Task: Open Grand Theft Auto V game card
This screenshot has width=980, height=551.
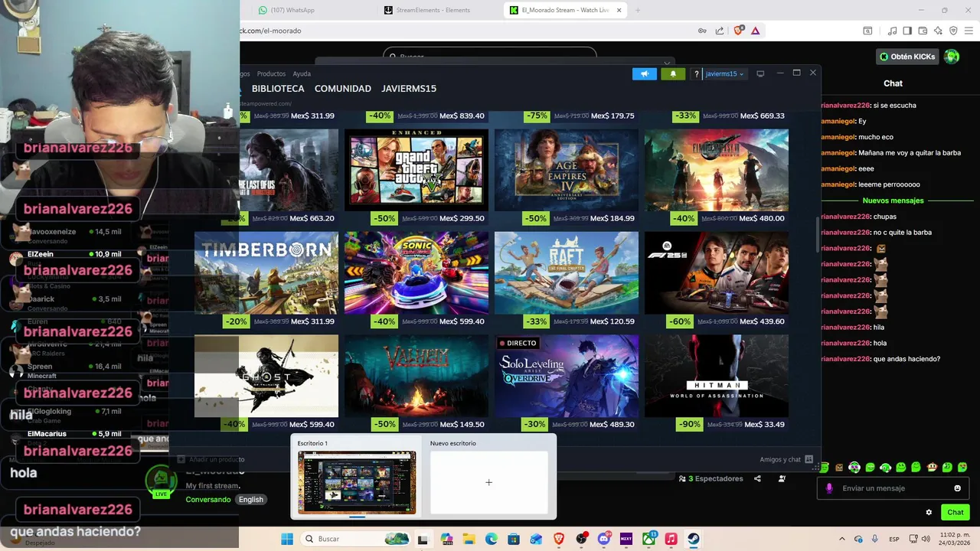Action: tap(416, 169)
